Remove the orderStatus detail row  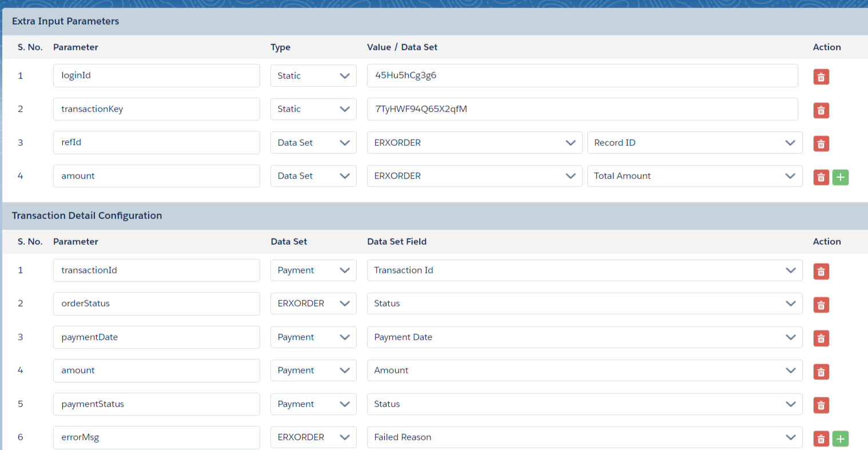point(821,305)
